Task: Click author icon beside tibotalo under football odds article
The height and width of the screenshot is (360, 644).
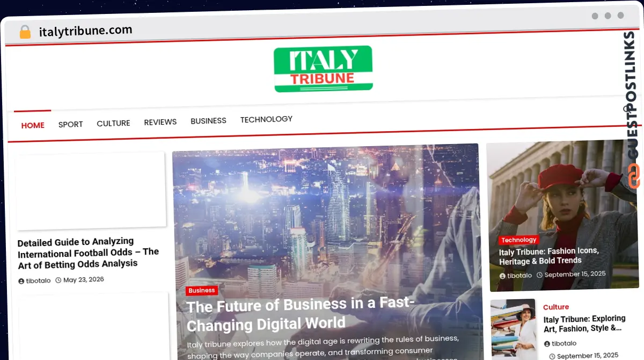Action: 21,281
